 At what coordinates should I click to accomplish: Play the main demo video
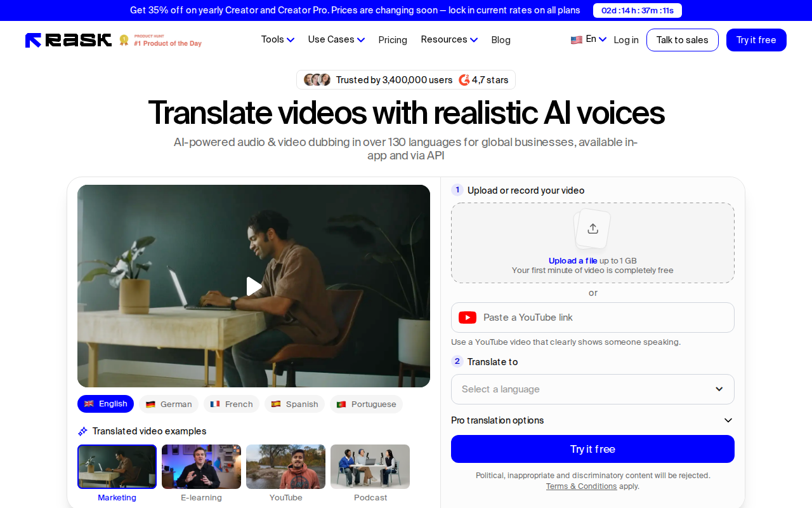pyautogui.click(x=254, y=286)
